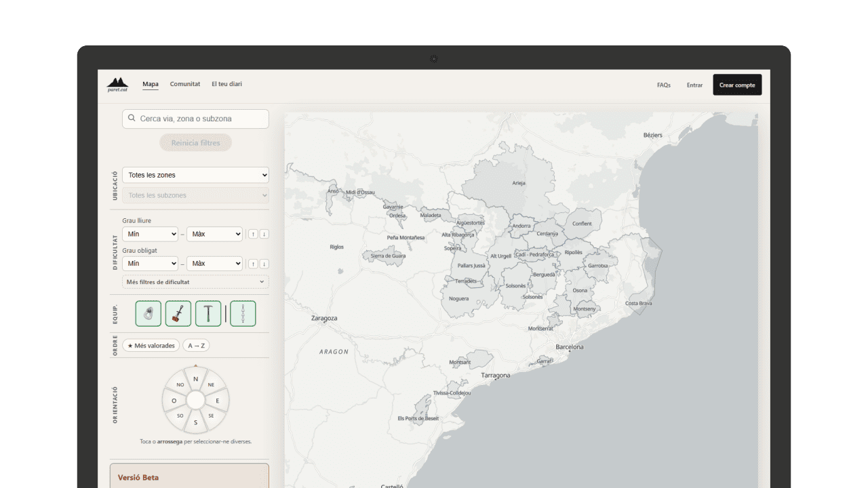Select west (O) orientation on compass
The width and height of the screenshot is (868, 488).
[174, 401]
